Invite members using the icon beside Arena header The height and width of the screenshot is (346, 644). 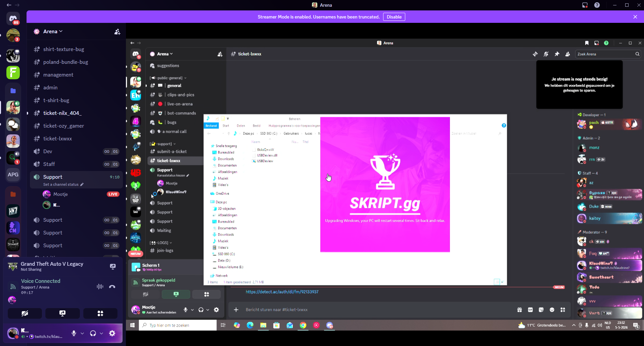click(117, 32)
